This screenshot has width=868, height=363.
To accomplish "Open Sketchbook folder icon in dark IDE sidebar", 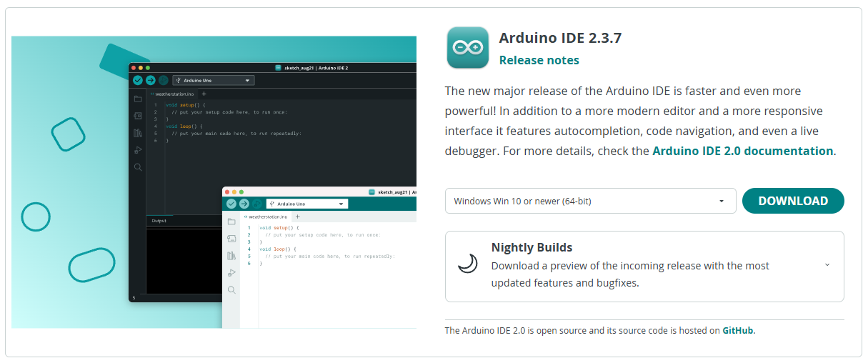I will click(138, 99).
